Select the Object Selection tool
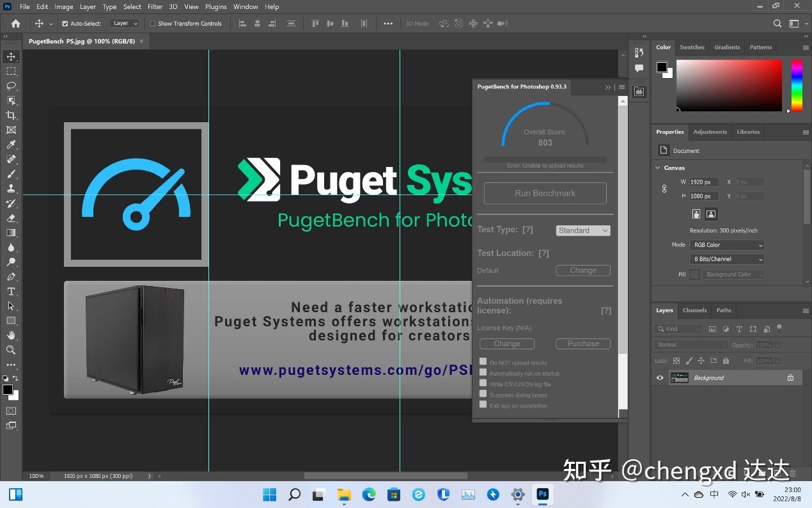The image size is (812, 508). (11, 100)
